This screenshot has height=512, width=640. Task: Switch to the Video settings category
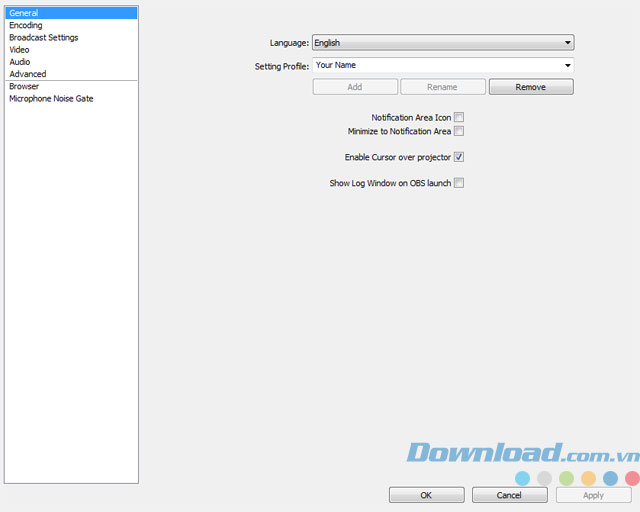(x=71, y=50)
